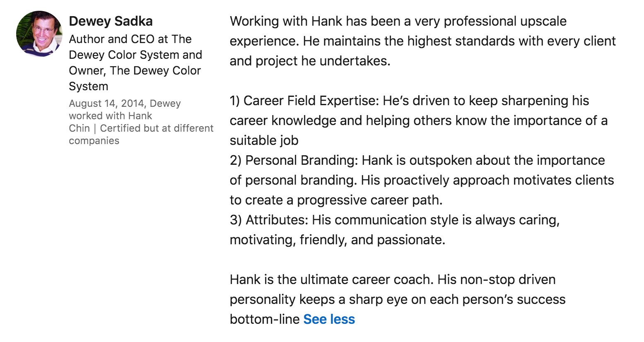Viewport: 644px width, 342px height.
Task: Open Dewey Sadka's profile photo
Action: (39, 34)
